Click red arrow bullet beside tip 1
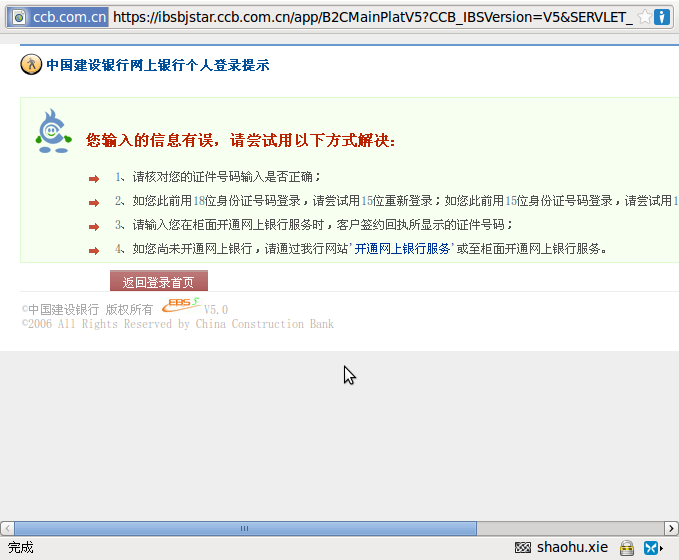The width and height of the screenshot is (679, 560). click(94, 179)
